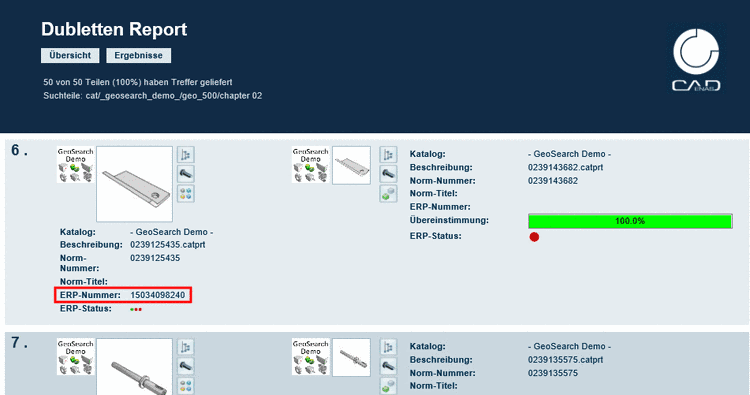Click description 0239143682.catprt

565,167
